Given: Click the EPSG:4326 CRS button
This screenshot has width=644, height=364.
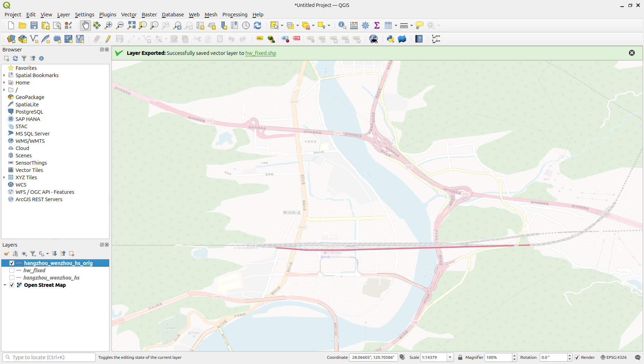Looking at the screenshot, I should [613, 357].
